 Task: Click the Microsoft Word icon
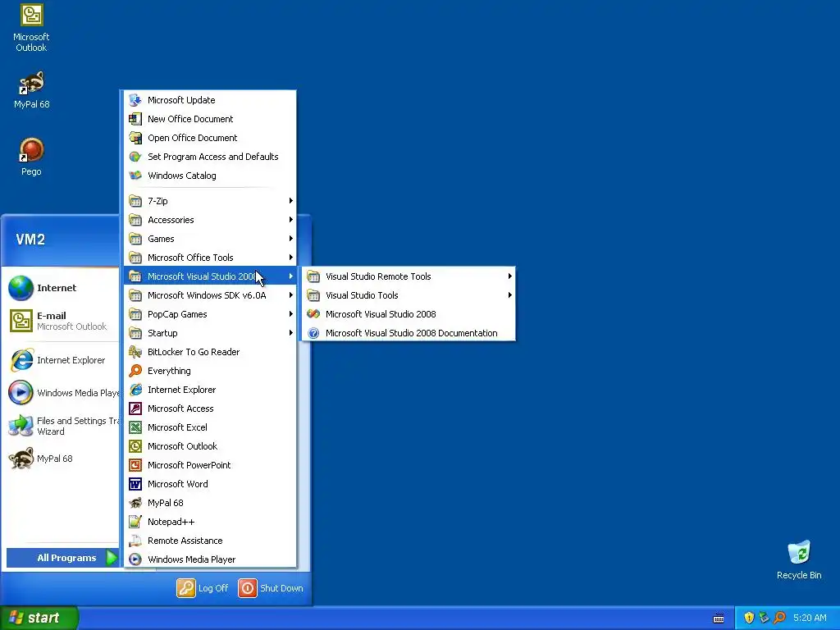coord(135,484)
